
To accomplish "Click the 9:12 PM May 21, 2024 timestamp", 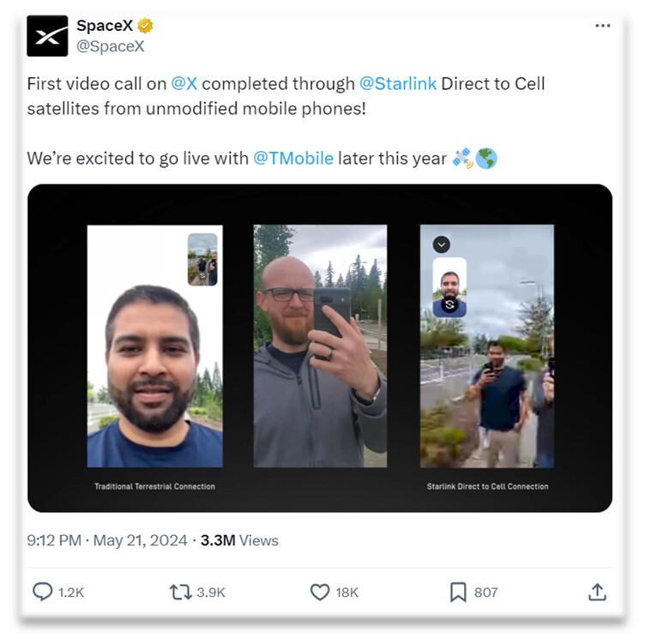I will pyautogui.click(x=107, y=540).
